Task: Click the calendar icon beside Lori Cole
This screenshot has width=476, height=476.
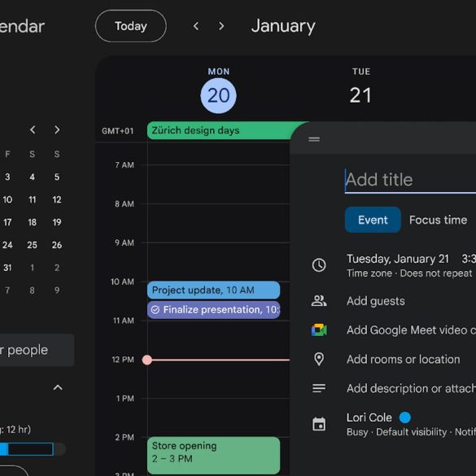Action: [319, 424]
